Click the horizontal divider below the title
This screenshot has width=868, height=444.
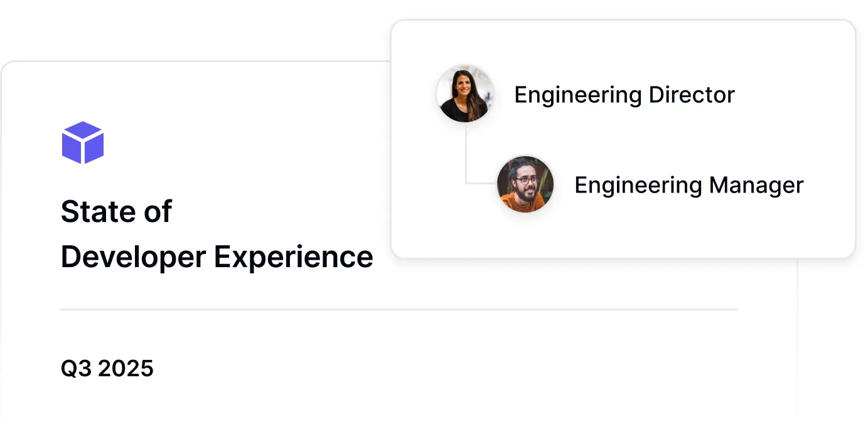(x=399, y=309)
